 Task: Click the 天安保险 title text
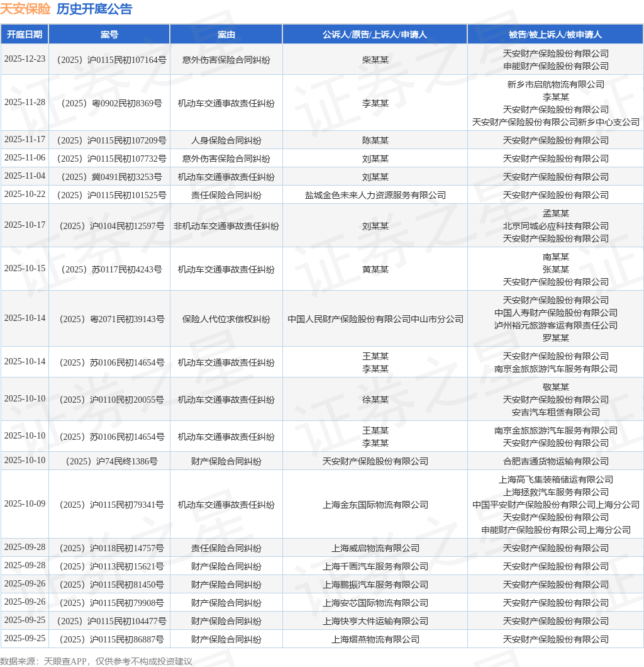pyautogui.click(x=25, y=9)
